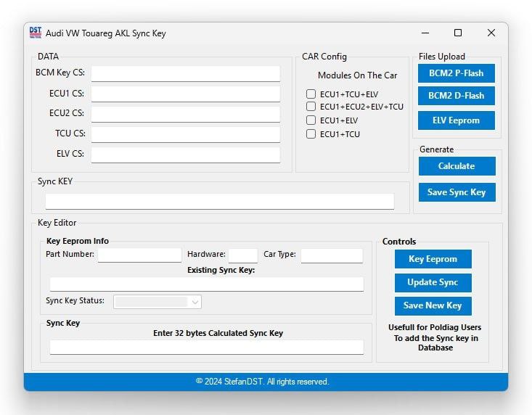This screenshot has height=415, width=532.
Task: Click Save New Key
Action: tap(433, 305)
